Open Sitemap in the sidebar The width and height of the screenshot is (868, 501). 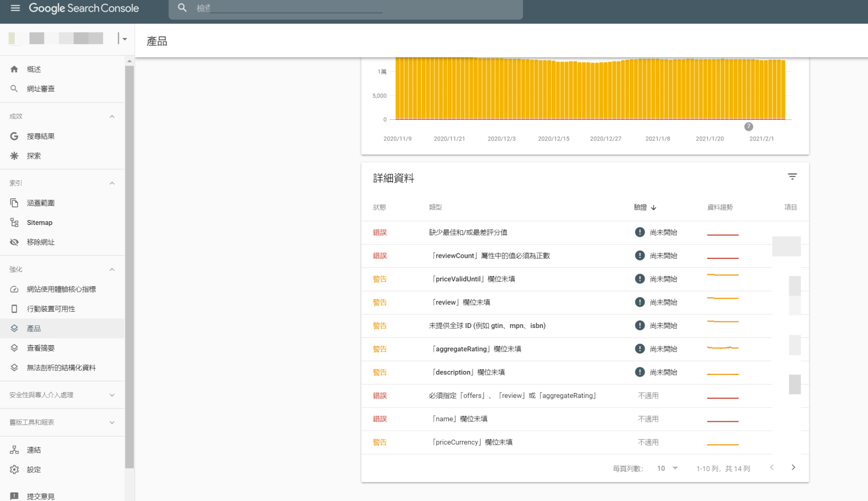coord(39,222)
